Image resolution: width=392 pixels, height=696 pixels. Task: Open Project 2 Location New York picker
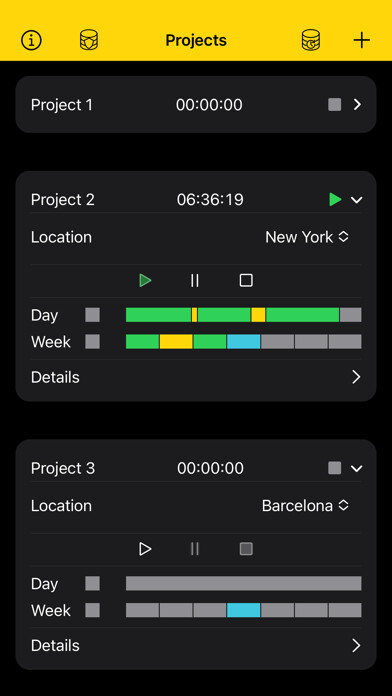pos(307,237)
